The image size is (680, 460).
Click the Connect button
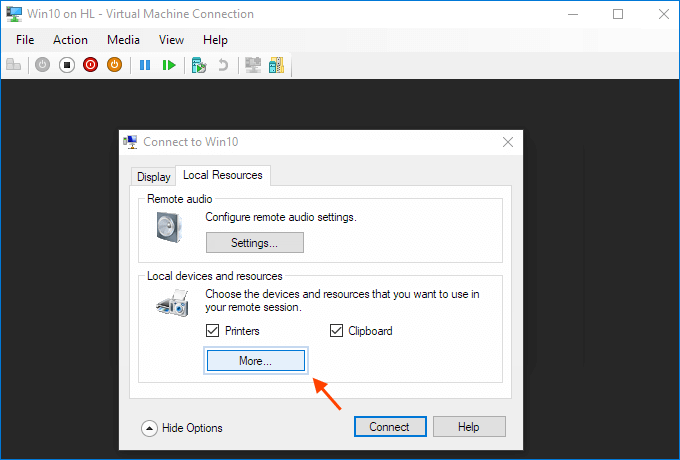point(390,427)
